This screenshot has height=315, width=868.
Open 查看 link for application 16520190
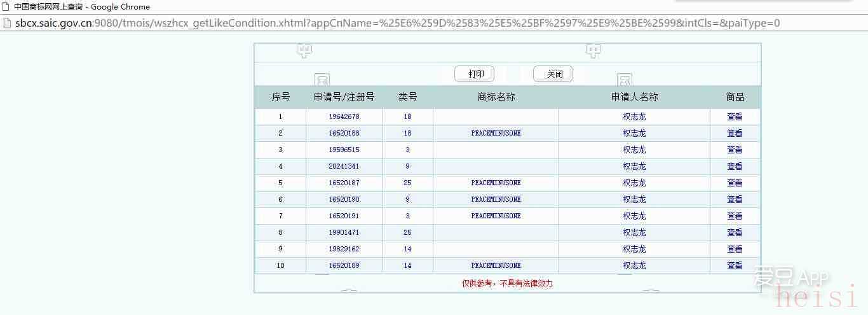(x=735, y=200)
